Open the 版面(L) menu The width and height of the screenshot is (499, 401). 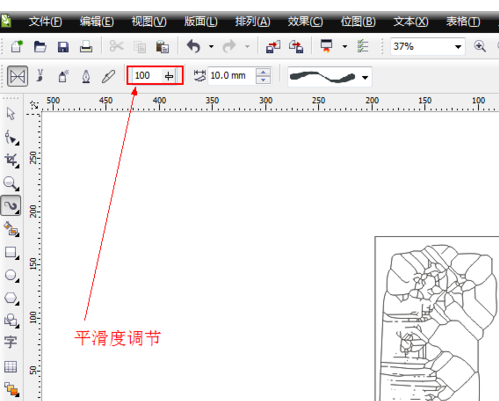[x=201, y=22]
